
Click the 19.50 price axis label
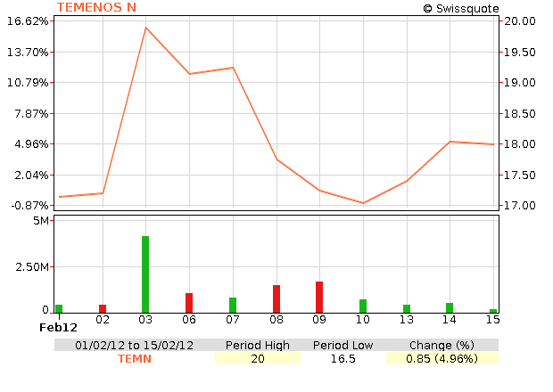(x=519, y=53)
